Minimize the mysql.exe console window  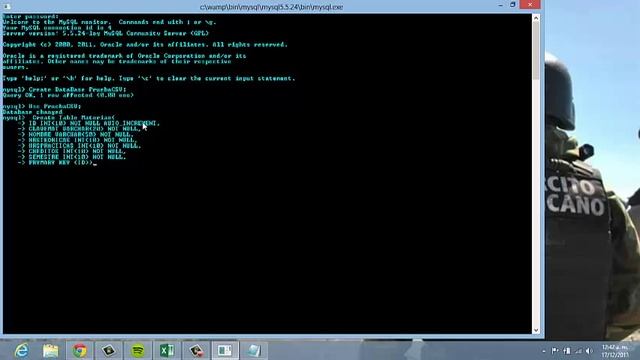click(x=500, y=5)
